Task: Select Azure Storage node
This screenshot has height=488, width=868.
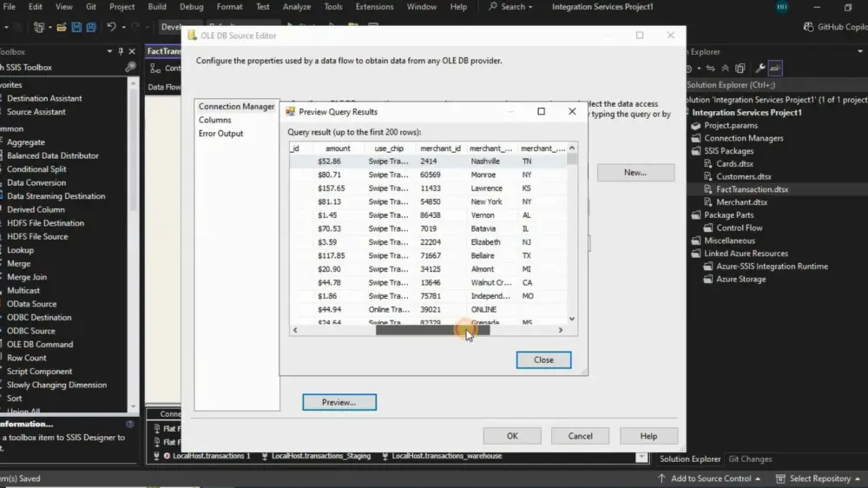Action: click(740, 280)
